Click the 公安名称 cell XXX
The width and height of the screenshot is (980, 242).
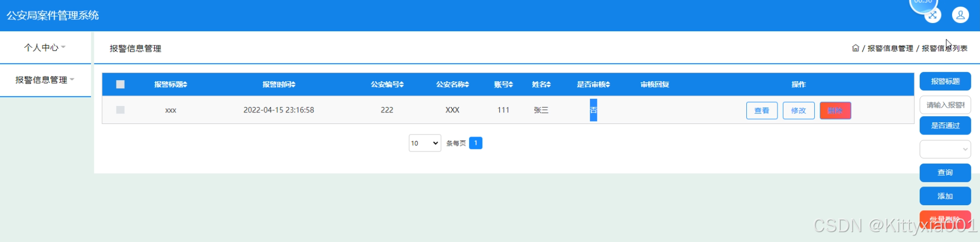point(452,110)
